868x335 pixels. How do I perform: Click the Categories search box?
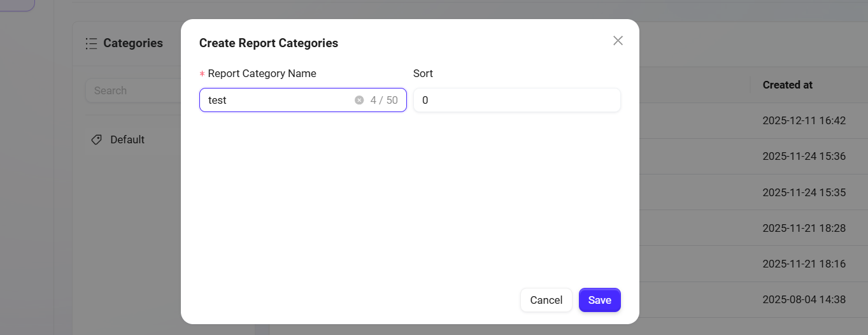134,90
